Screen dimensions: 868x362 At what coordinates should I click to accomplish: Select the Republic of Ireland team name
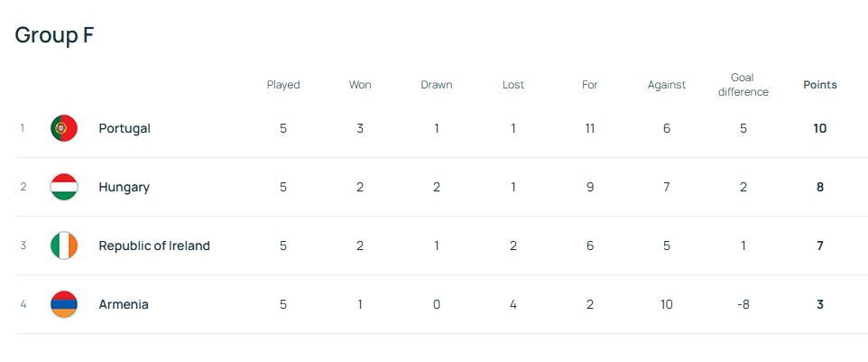pyautogui.click(x=154, y=246)
